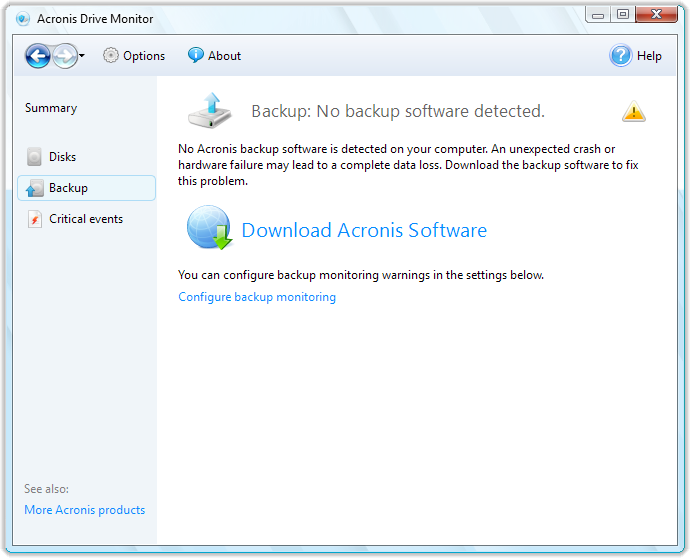
Task: Click the 'Backup: No backup software detected.' heading
Action: (x=398, y=111)
